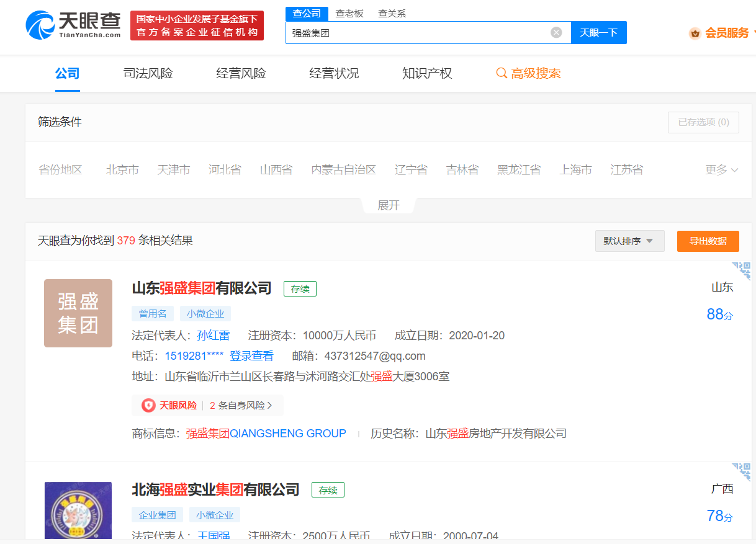Click the 高级搜索 magnifier icon
Viewport: 756px width, 544px height.
click(502, 73)
